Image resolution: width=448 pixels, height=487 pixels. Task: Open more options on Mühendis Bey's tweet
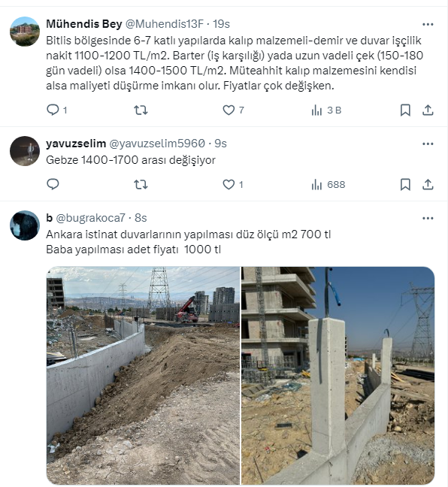[428, 24]
